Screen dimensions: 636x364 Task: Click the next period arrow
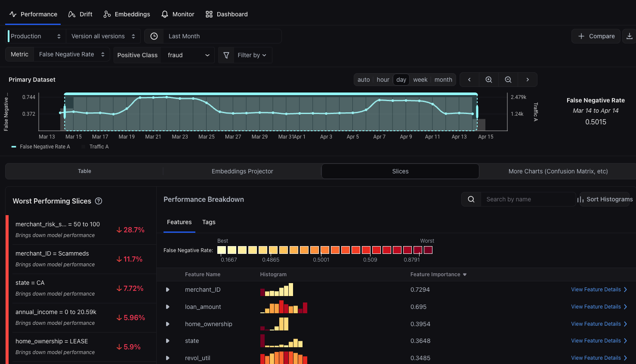[528, 80]
